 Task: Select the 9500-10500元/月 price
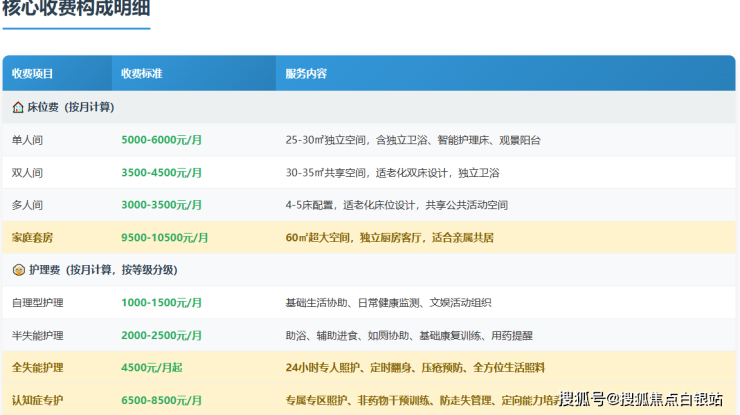pos(165,238)
